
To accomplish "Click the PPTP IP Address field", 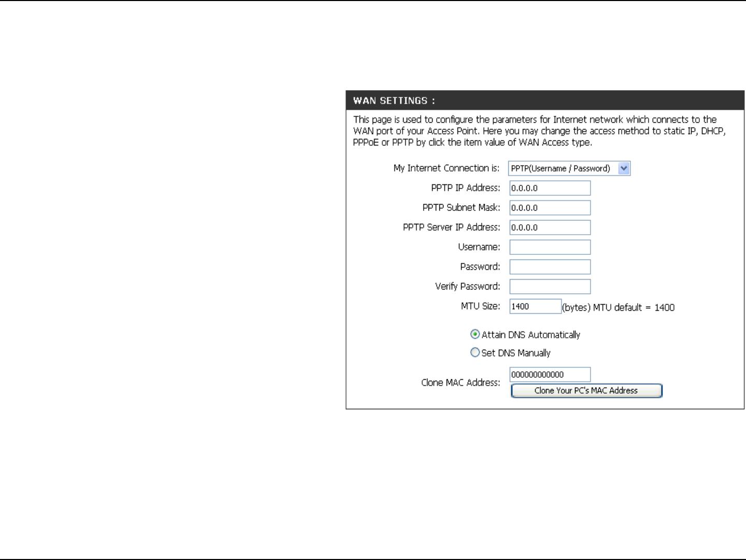I will (550, 188).
